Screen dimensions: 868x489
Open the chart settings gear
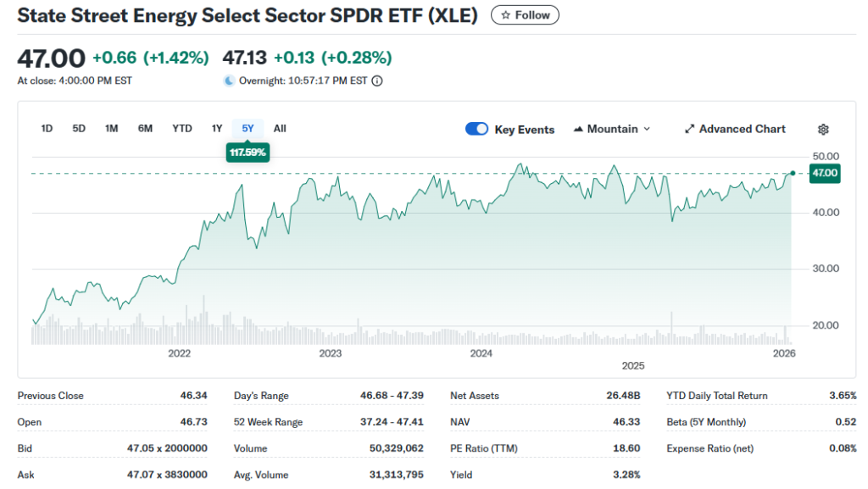click(x=822, y=129)
